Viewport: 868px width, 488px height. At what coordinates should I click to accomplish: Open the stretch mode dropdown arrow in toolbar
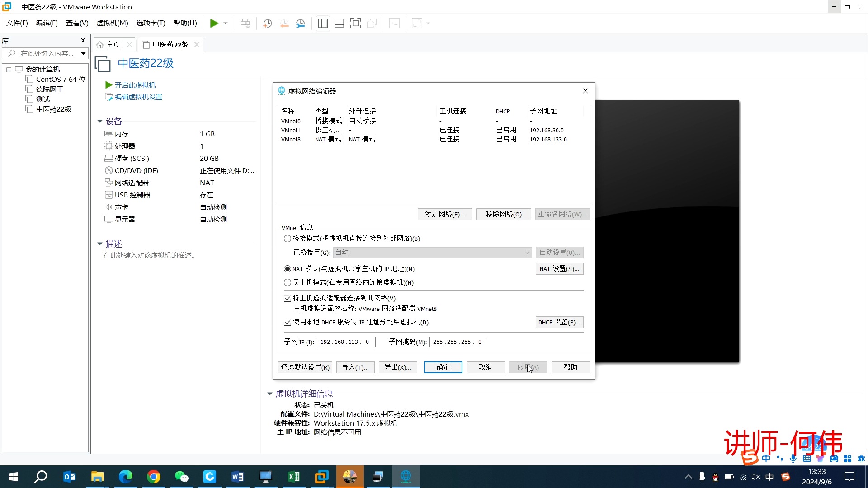[x=428, y=23]
